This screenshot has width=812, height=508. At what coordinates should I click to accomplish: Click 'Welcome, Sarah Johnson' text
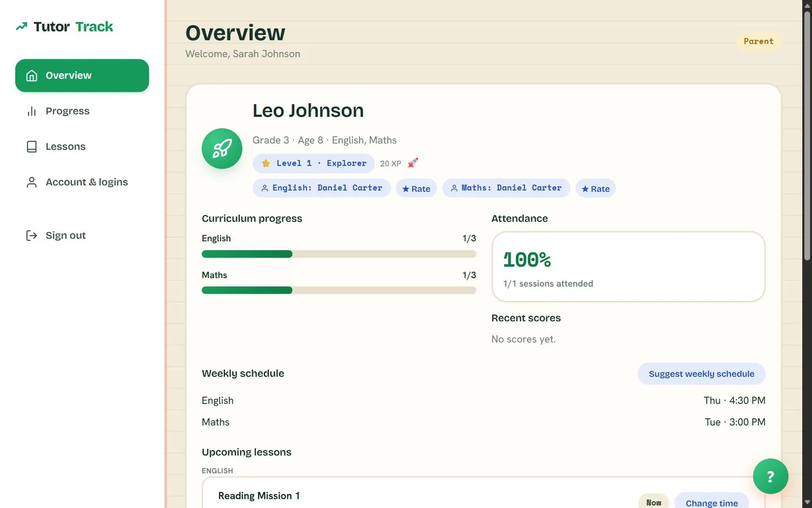click(242, 54)
